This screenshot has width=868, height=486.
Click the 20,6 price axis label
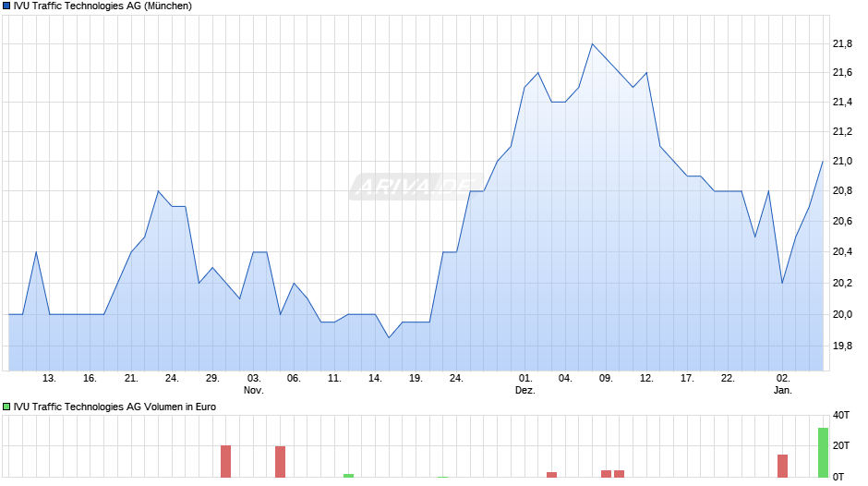tap(842, 222)
